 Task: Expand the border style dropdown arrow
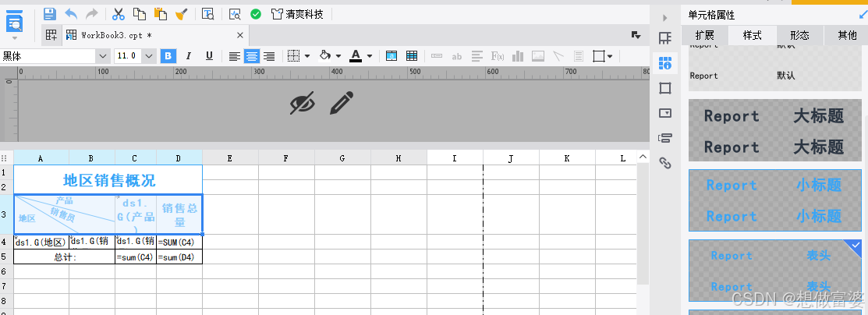click(307, 56)
